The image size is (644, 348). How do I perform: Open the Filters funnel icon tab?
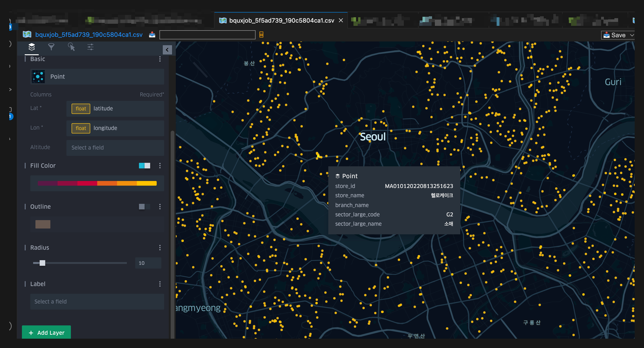[x=51, y=47]
